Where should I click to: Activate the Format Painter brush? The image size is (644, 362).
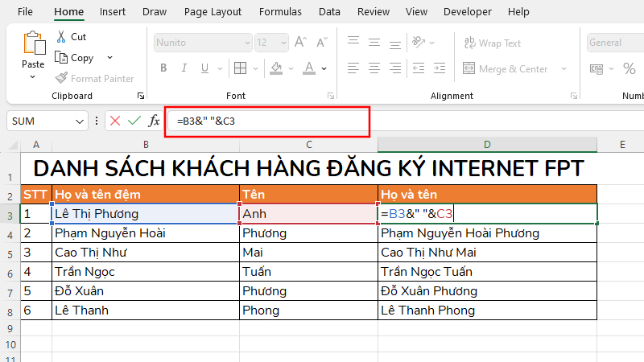(x=61, y=77)
